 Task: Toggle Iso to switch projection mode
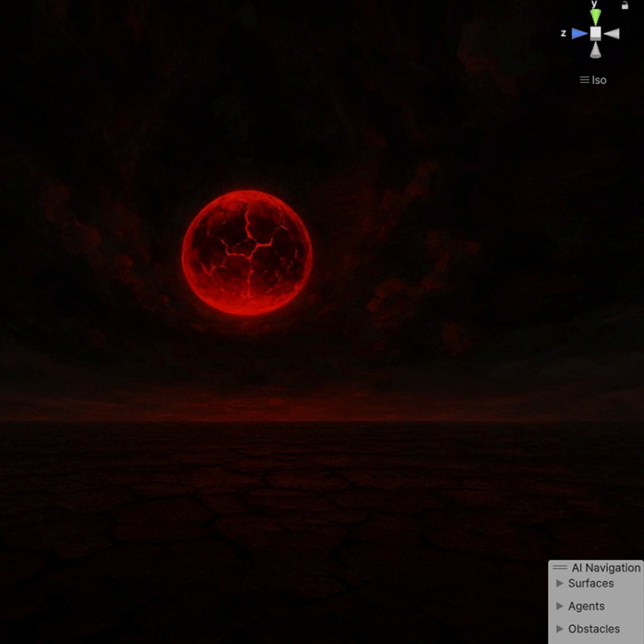click(x=599, y=80)
